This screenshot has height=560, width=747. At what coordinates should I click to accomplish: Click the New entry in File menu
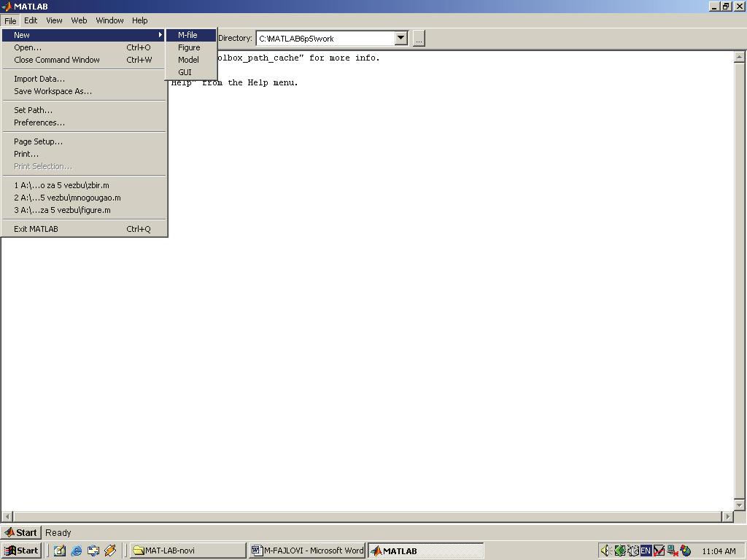click(84, 35)
